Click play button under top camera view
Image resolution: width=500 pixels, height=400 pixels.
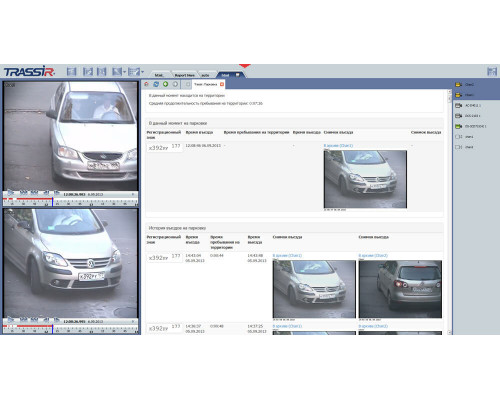11,193
